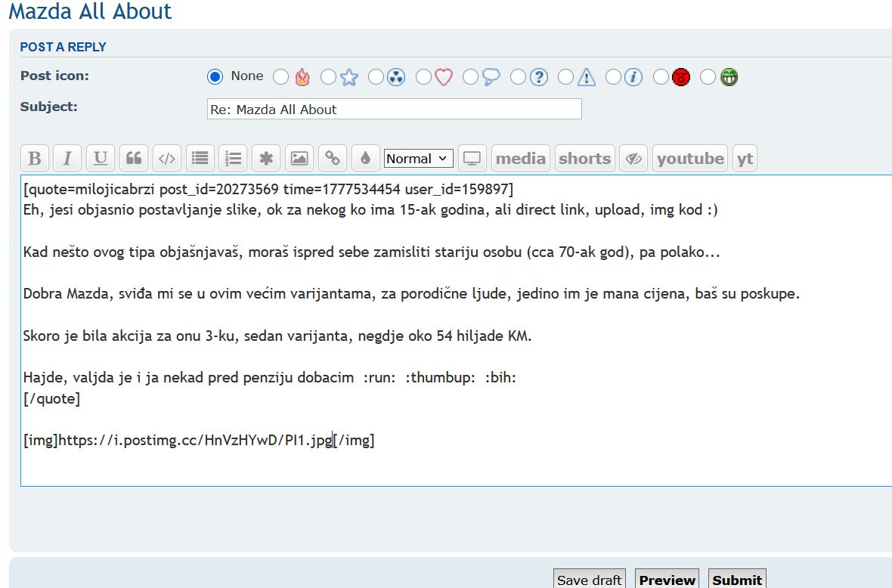Image resolution: width=892 pixels, height=588 pixels.
Task: Open the Mazda All About topic title link
Action: [x=90, y=11]
